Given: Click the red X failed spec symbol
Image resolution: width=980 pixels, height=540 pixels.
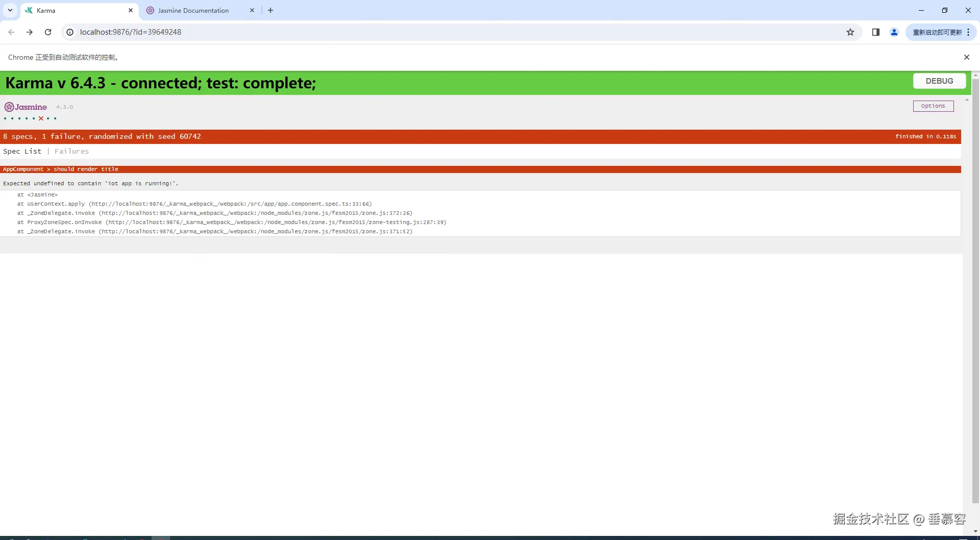Looking at the screenshot, I should 41,118.
